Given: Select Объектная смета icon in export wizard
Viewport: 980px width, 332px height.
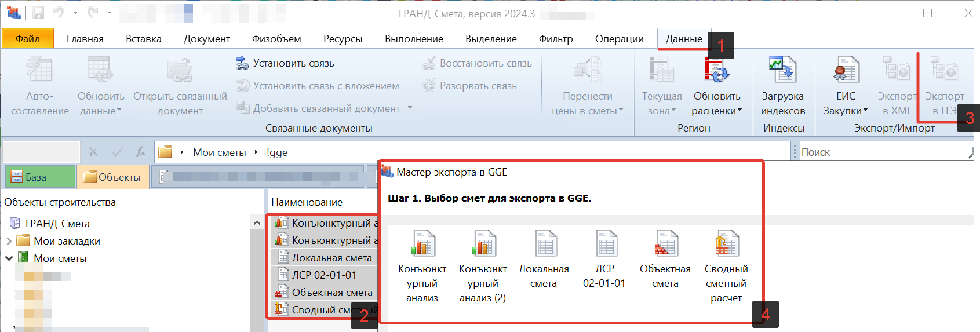Looking at the screenshot, I should point(665,243).
